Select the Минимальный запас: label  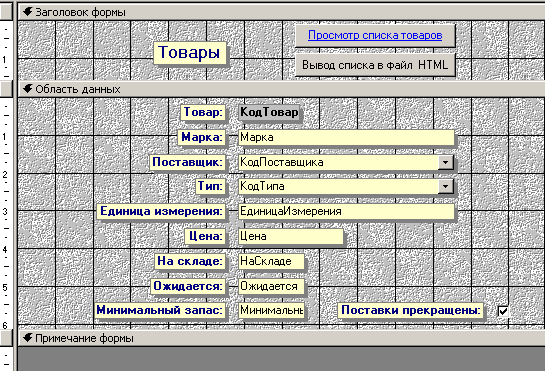160,310
